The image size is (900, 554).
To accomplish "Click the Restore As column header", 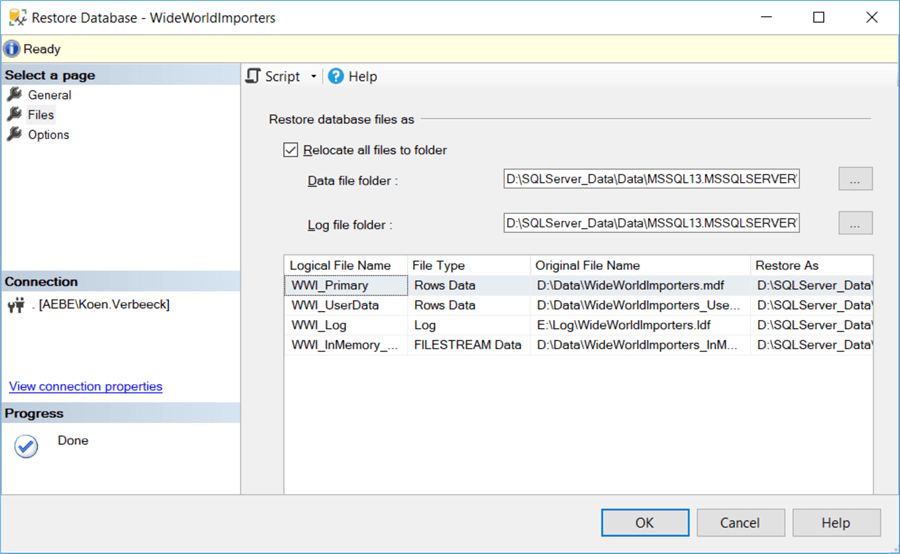I will (x=812, y=265).
